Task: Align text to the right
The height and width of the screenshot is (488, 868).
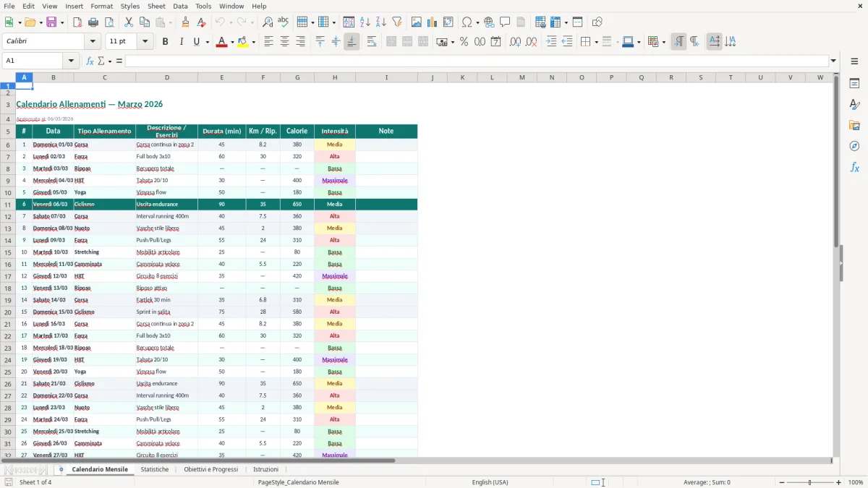Action: point(300,42)
